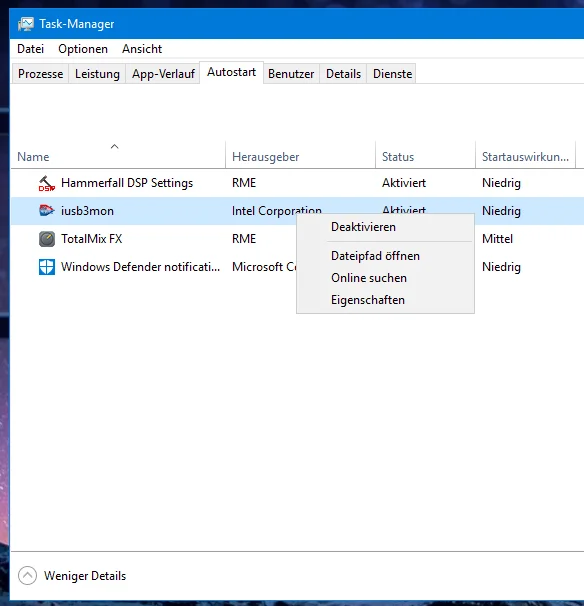Click Mittel impact in the TotalMix FX row
Viewport: 584px width, 606px height.
coord(497,239)
